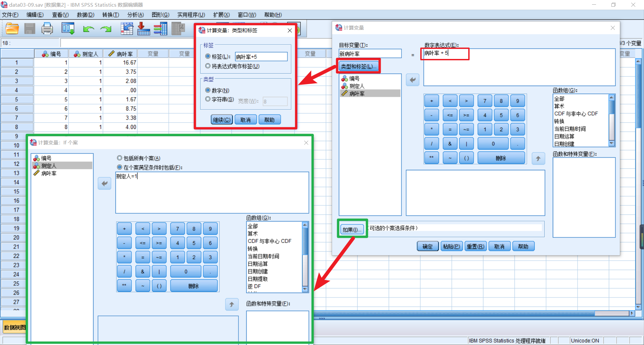Choose 包括所有个案 radio option

pos(119,158)
